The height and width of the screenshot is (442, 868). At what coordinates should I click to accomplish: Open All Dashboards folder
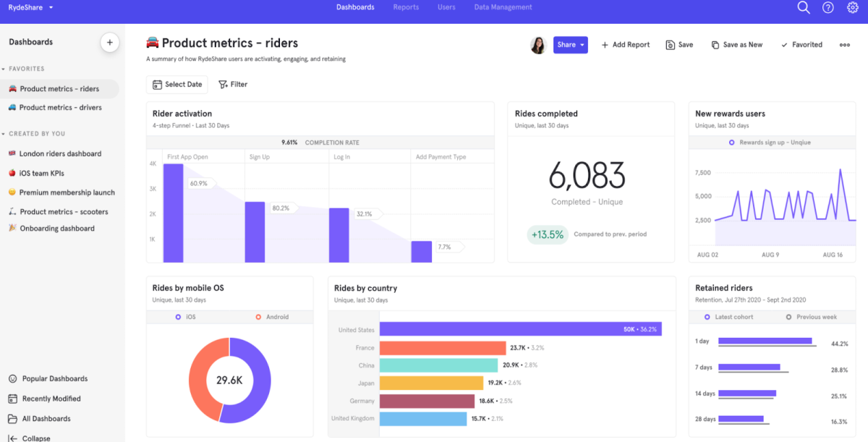39,419
